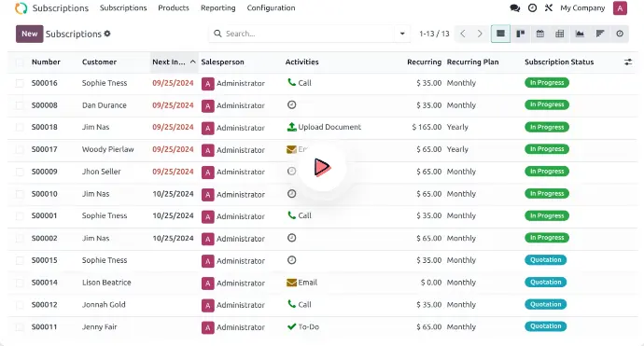The width and height of the screenshot is (644, 346).
Task: Tick the checkbox for S00018
Action: (20, 127)
